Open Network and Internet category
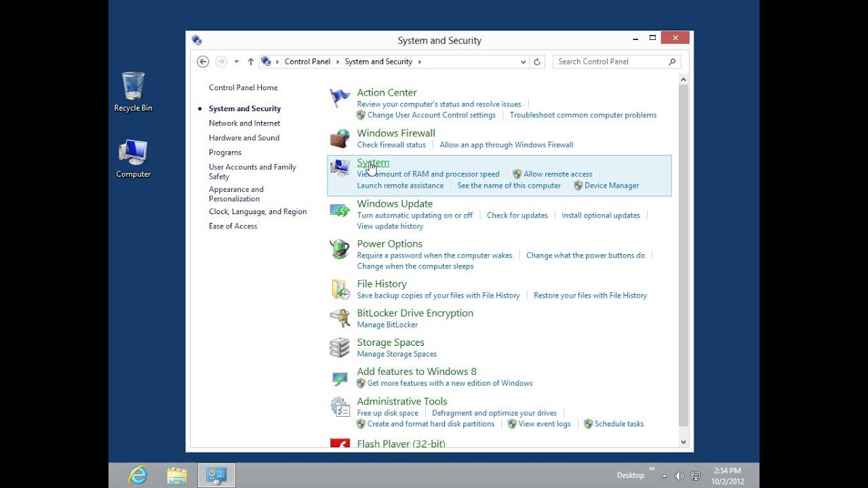The width and height of the screenshot is (868, 488). coord(244,123)
